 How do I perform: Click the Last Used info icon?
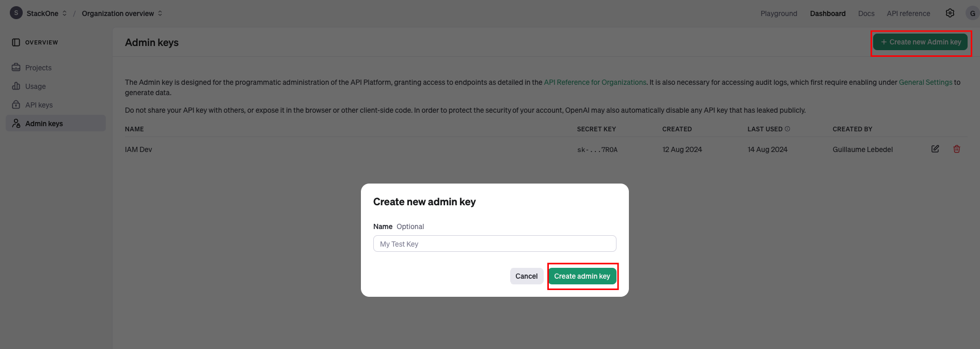coord(788,128)
